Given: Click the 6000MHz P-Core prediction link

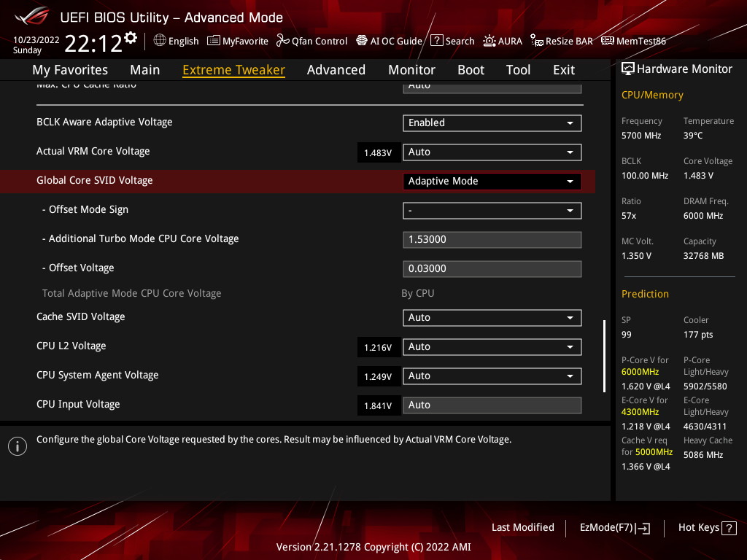Looking at the screenshot, I should (640, 372).
